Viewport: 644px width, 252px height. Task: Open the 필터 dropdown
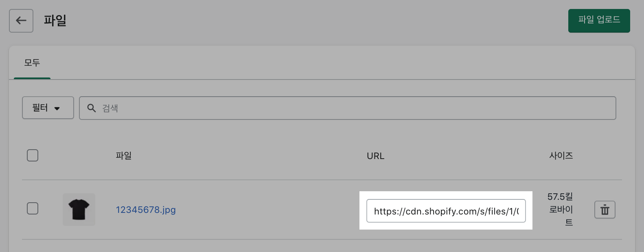(x=48, y=108)
